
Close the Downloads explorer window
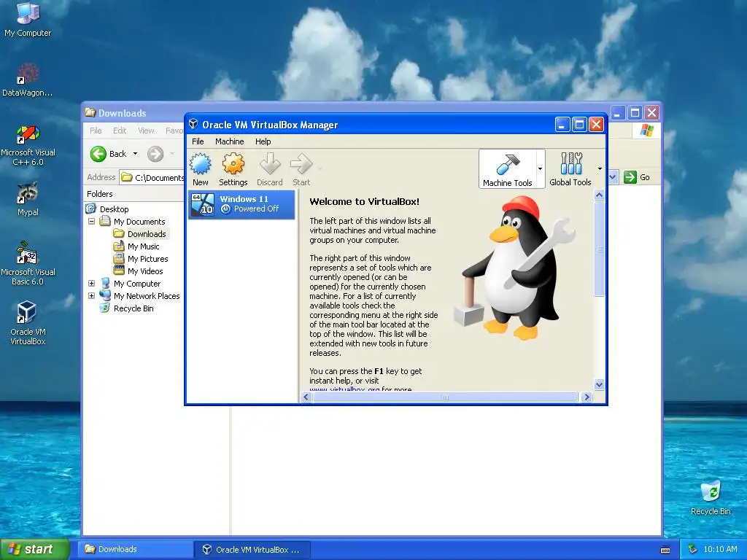(x=652, y=113)
